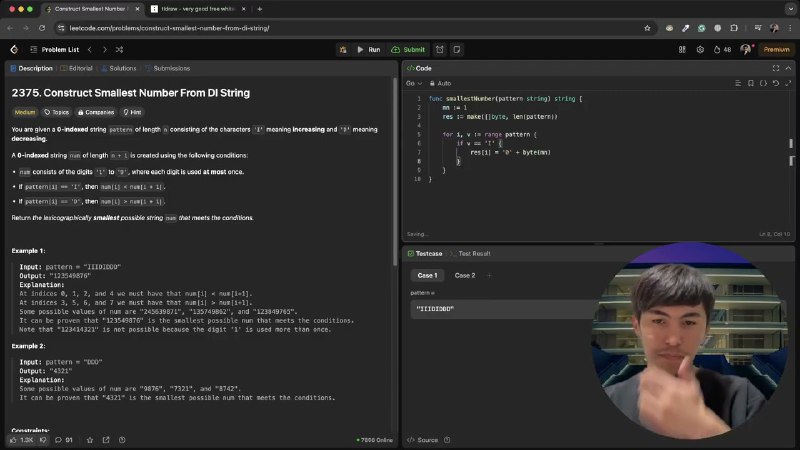Run the code
Viewport: 800px width, 450px height.
coord(368,49)
